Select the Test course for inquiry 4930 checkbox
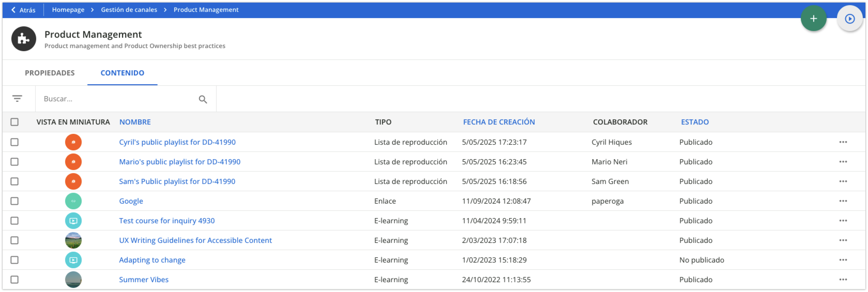 14,221
